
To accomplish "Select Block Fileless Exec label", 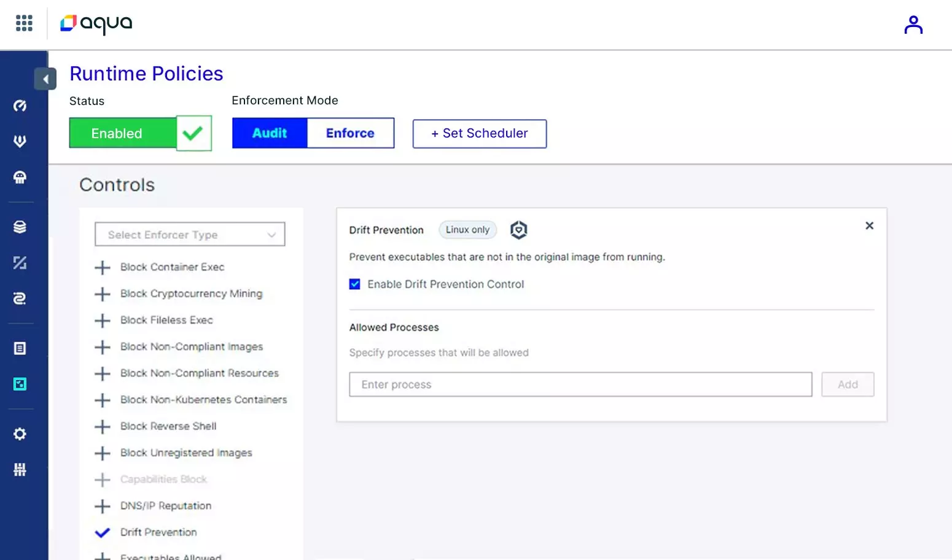I will point(166,320).
